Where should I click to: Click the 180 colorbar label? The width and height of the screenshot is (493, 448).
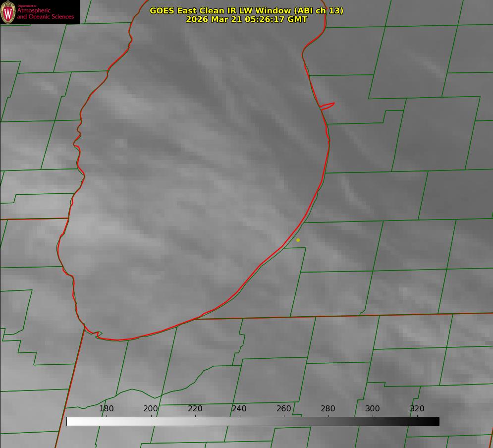click(106, 408)
